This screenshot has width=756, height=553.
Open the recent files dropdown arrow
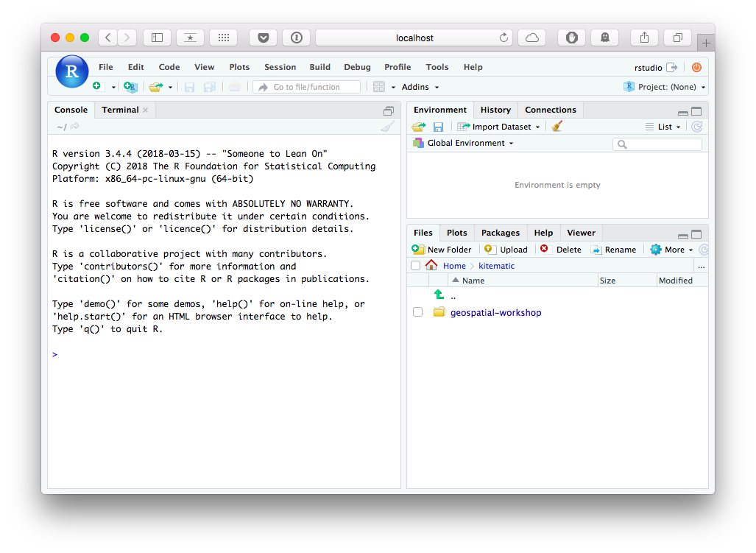(x=170, y=88)
